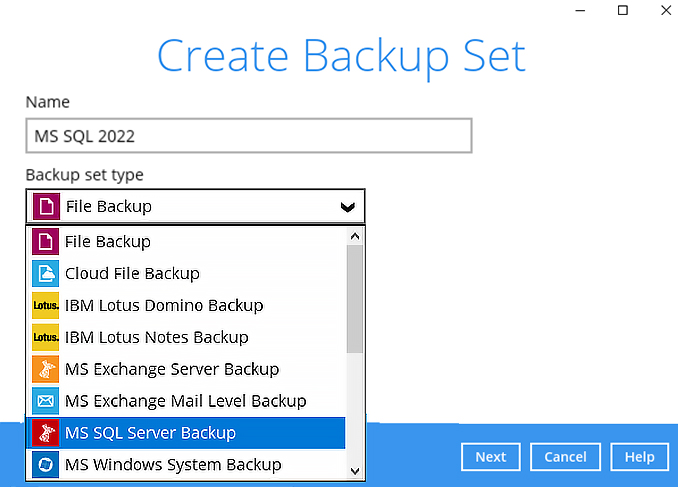
Task: Select MS Exchange Server Backup option
Action: (186, 369)
